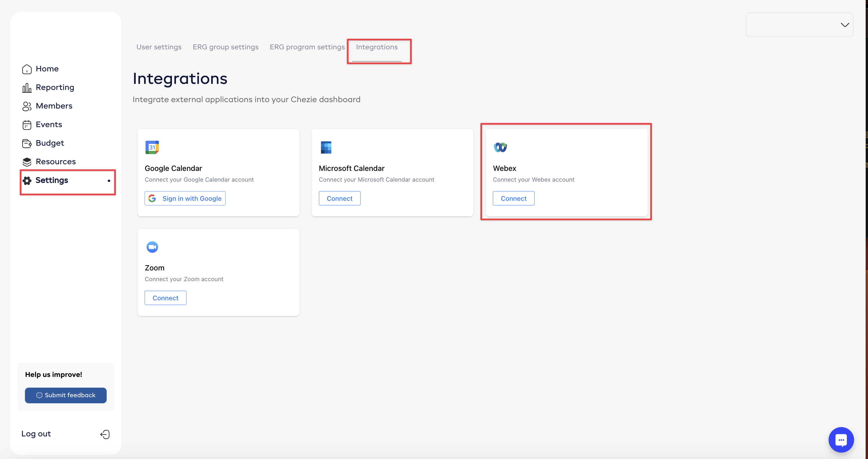Open the ERG group settings tab
Screen dimensions: 868x459
(226, 47)
